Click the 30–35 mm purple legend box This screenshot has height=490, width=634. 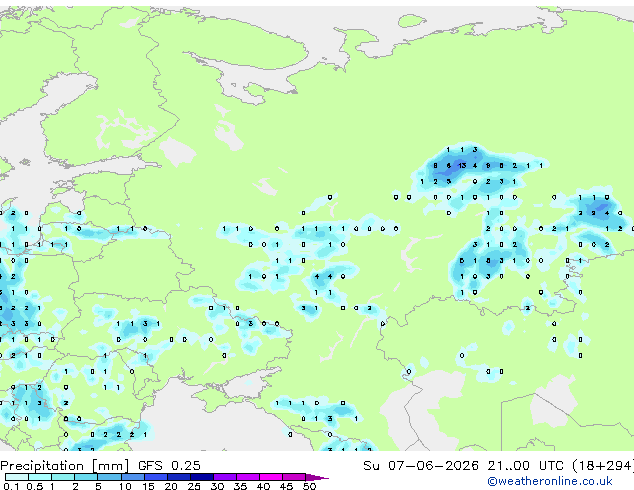(224, 477)
